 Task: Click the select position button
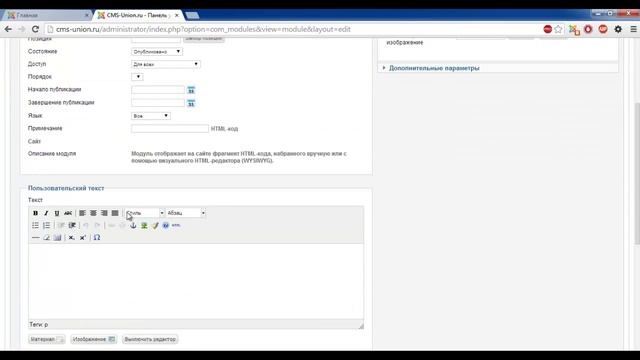204,39
